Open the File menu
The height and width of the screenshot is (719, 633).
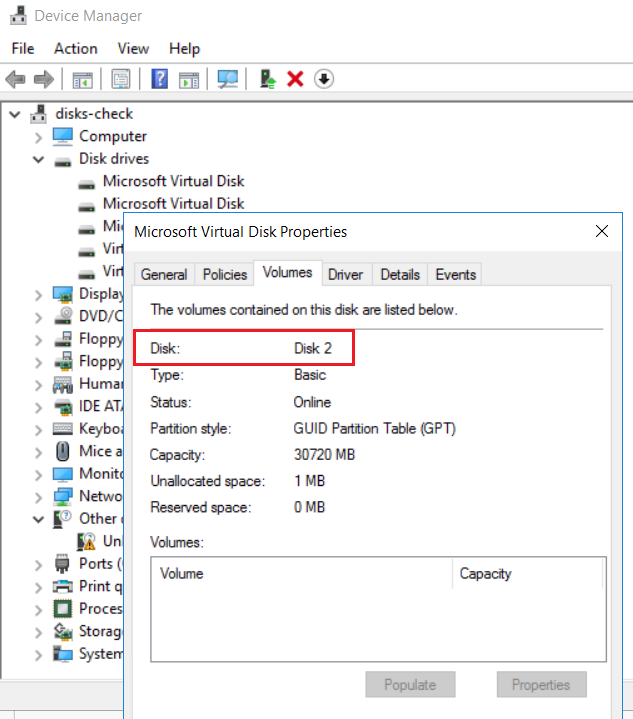click(23, 49)
